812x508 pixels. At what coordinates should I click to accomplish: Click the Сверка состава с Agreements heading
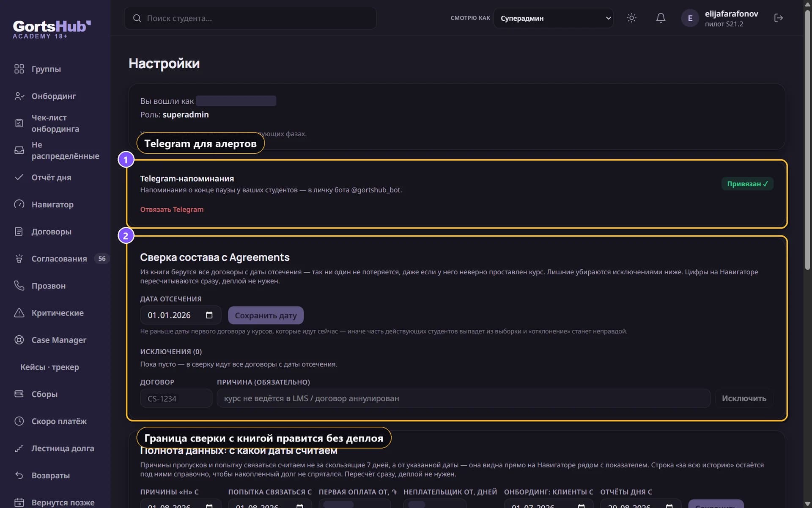click(214, 257)
